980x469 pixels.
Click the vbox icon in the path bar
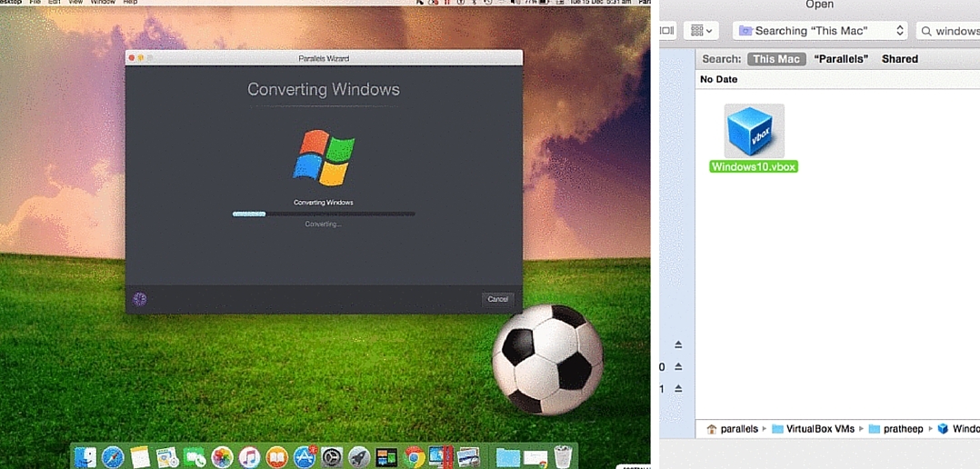tap(943, 429)
